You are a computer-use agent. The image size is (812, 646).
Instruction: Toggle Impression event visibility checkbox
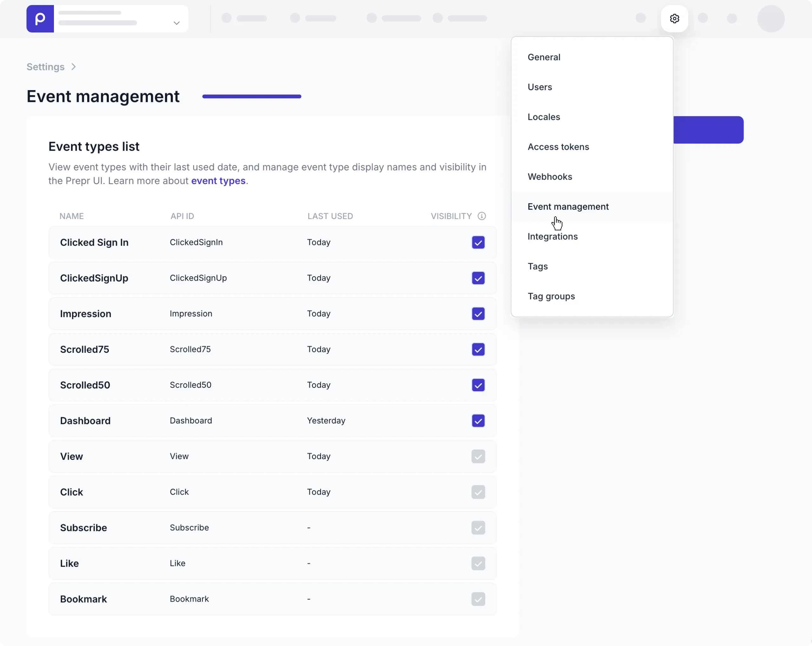478,313
